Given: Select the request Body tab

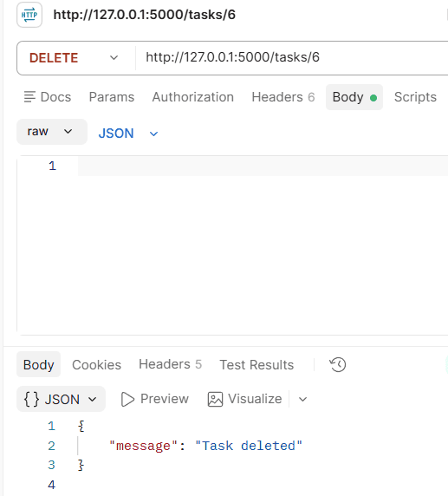Looking at the screenshot, I should 354,97.
